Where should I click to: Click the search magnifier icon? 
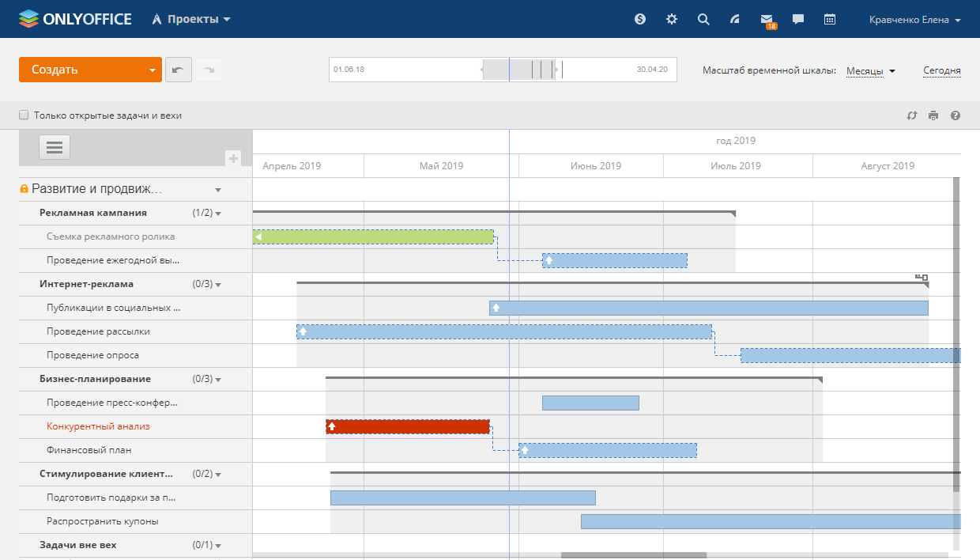703,19
